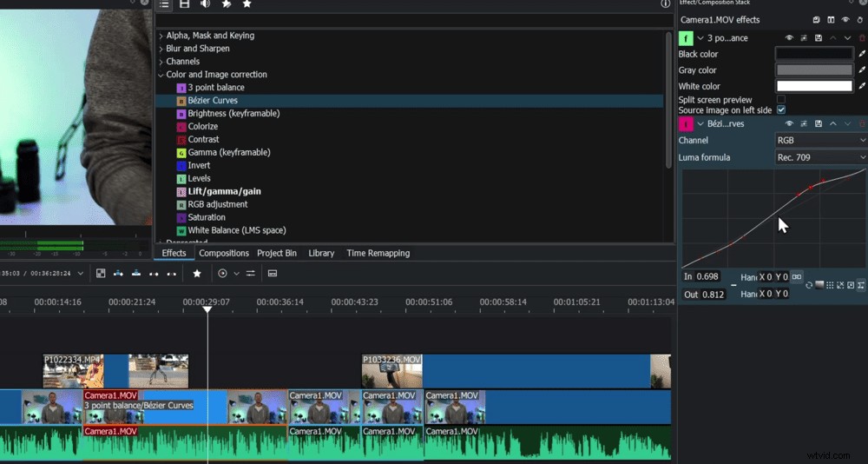Open the Channel RGB dropdown
868x464 pixels.
(x=821, y=140)
